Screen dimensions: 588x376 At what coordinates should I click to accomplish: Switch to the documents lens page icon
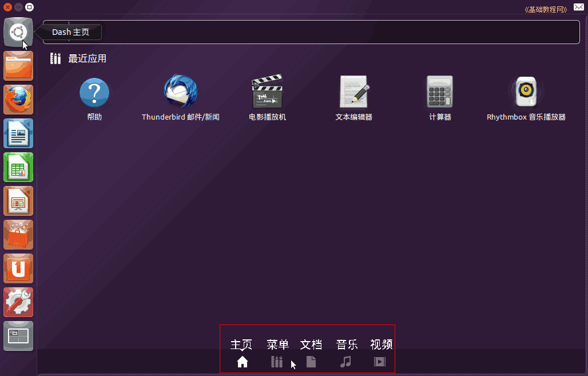(x=311, y=362)
